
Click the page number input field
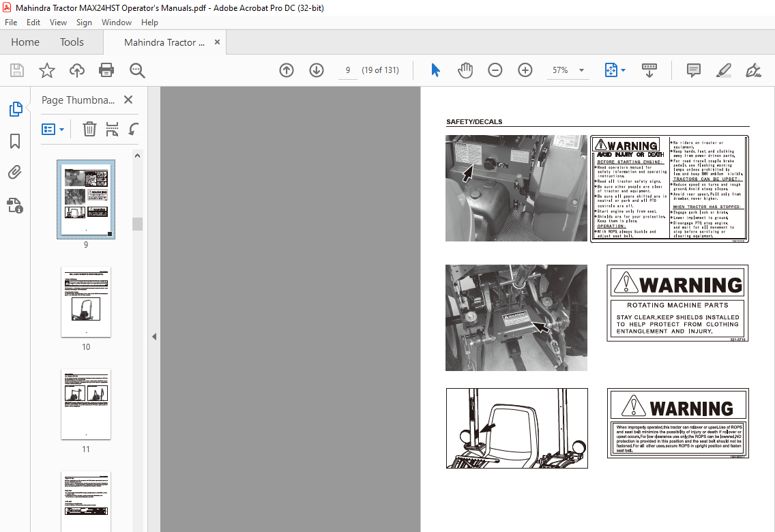pos(348,70)
